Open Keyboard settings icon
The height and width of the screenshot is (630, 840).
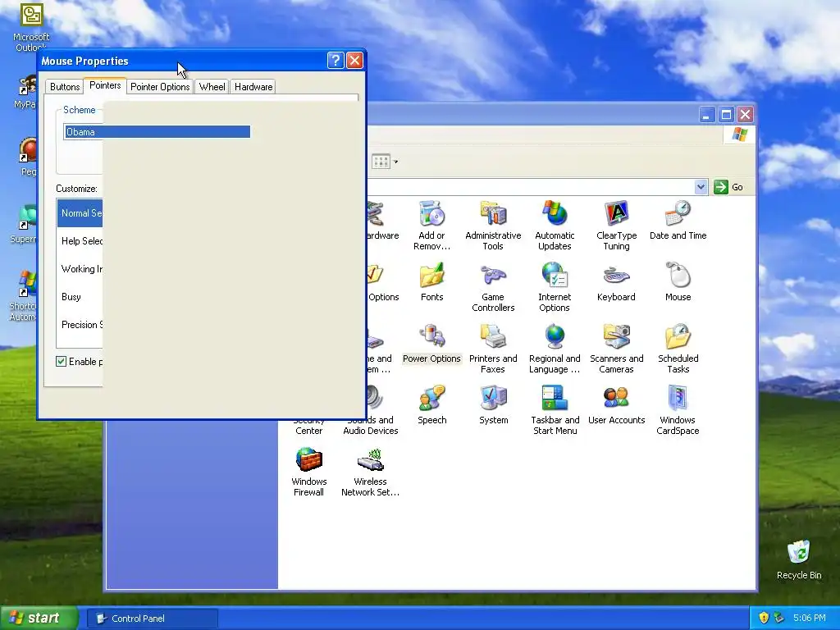click(616, 282)
